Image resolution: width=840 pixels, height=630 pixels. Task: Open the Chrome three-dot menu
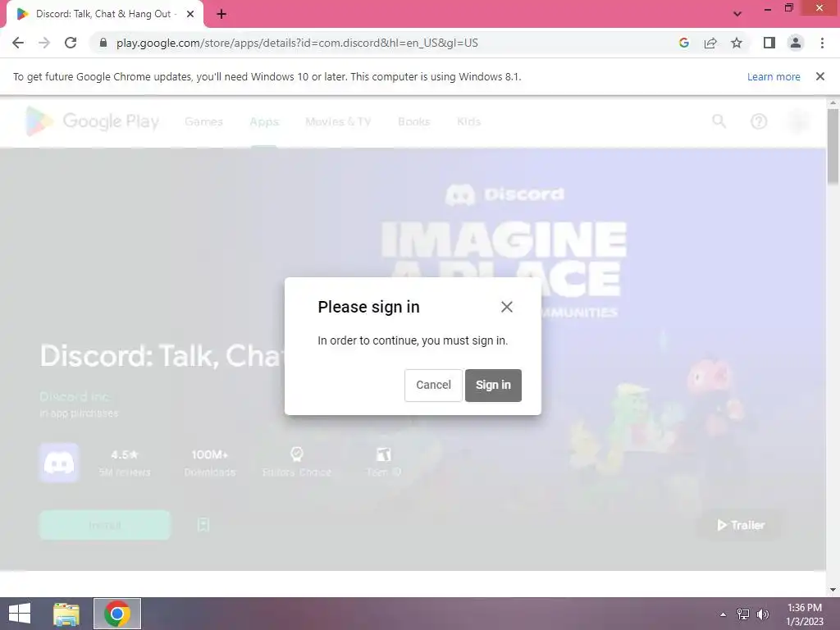(822, 43)
